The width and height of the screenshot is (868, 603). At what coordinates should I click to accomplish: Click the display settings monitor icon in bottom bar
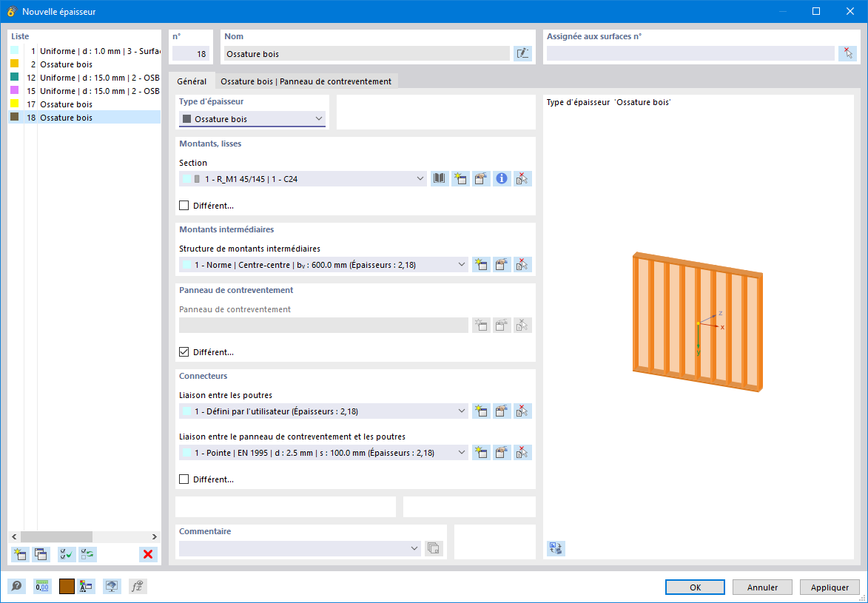pos(112,587)
